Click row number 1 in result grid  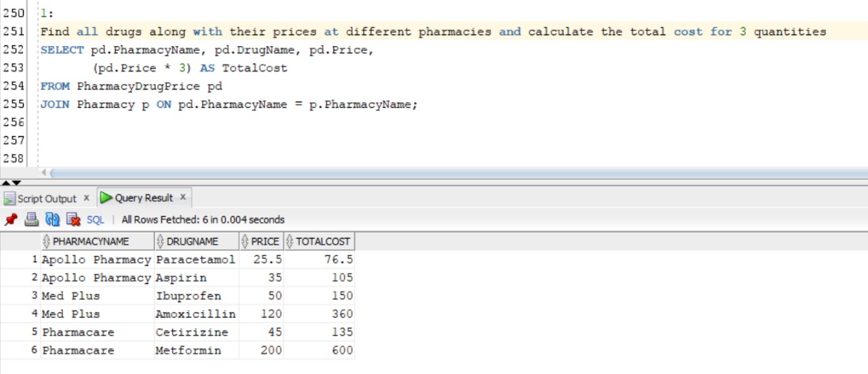pyautogui.click(x=34, y=259)
